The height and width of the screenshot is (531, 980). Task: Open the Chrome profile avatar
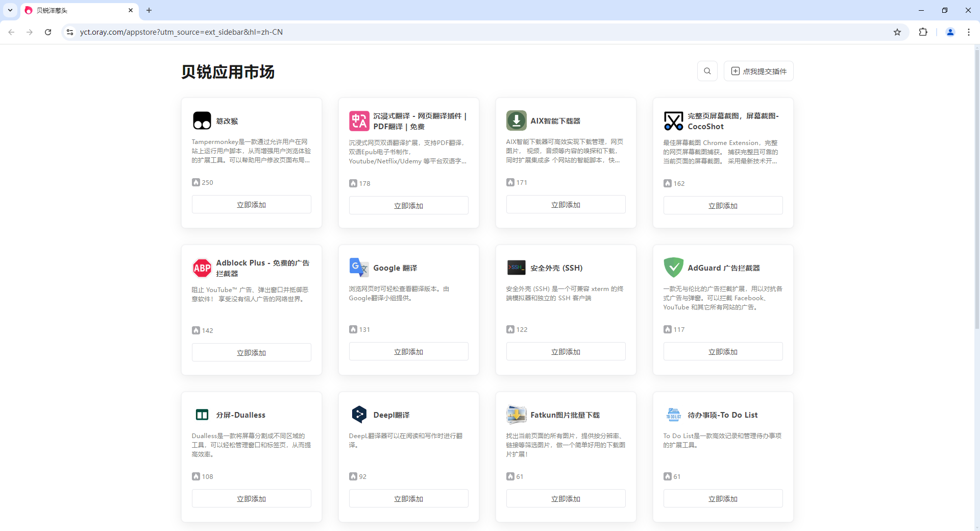point(950,32)
